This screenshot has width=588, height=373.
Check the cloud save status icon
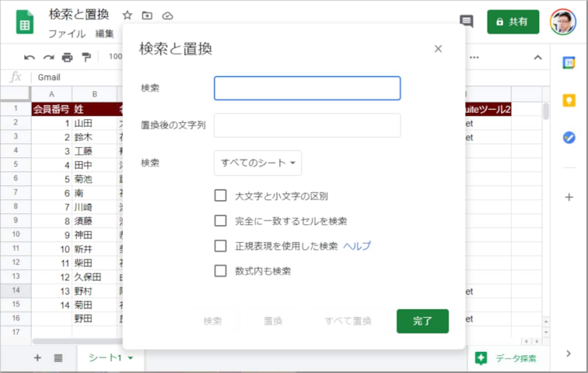coord(168,15)
